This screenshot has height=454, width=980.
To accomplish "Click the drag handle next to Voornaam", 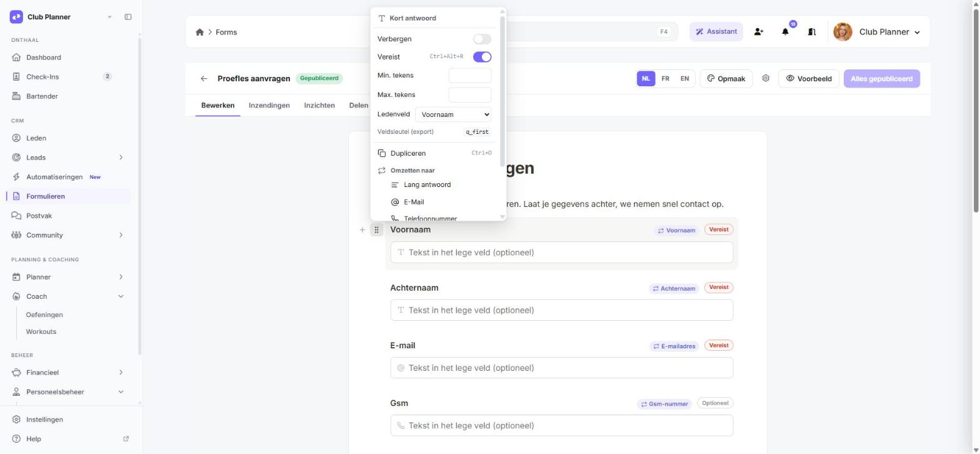I will coord(376,230).
